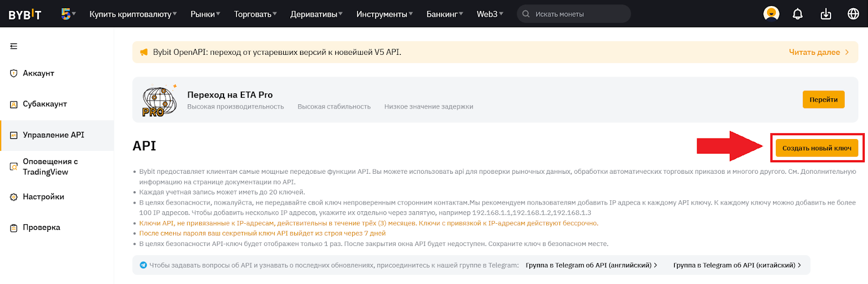Open the English Telegram API group link
This screenshot has width=868, height=284.
591,266
